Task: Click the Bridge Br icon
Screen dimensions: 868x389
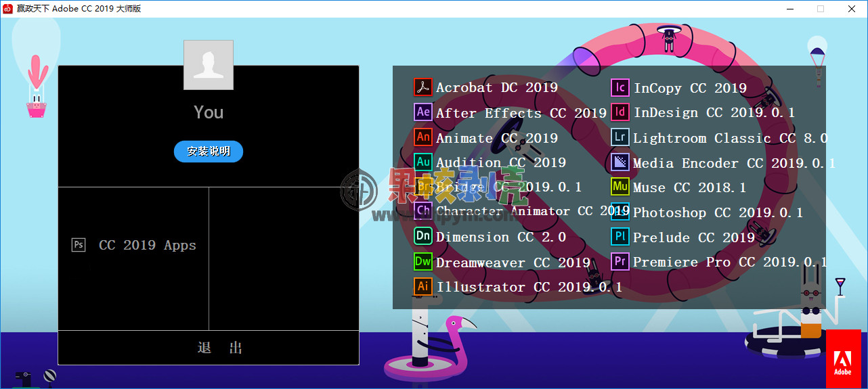Action: [423, 186]
